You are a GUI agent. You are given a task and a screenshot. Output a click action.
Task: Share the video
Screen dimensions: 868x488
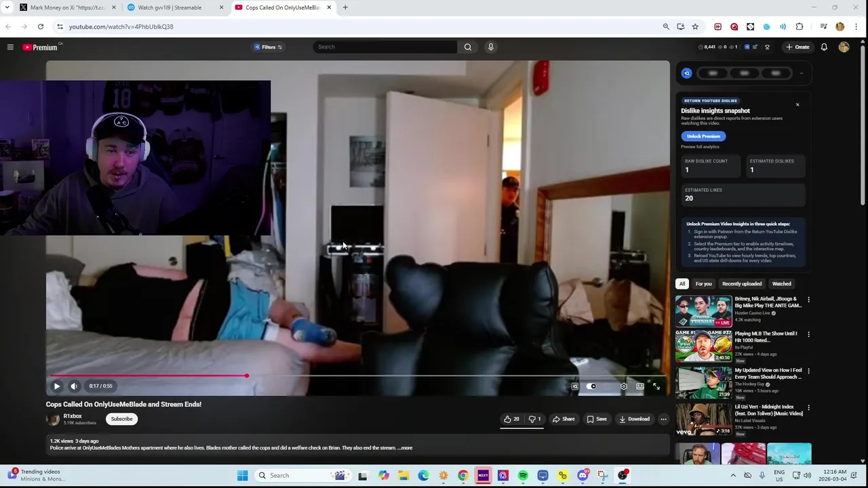click(564, 419)
